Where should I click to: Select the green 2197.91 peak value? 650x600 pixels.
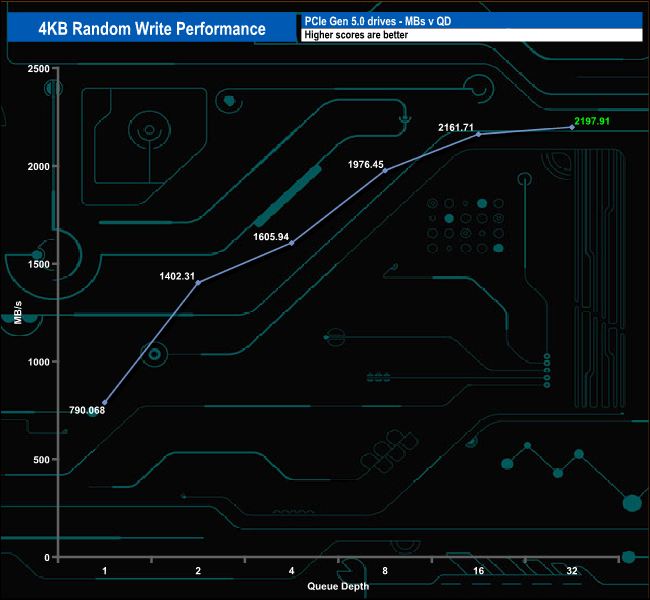click(592, 120)
